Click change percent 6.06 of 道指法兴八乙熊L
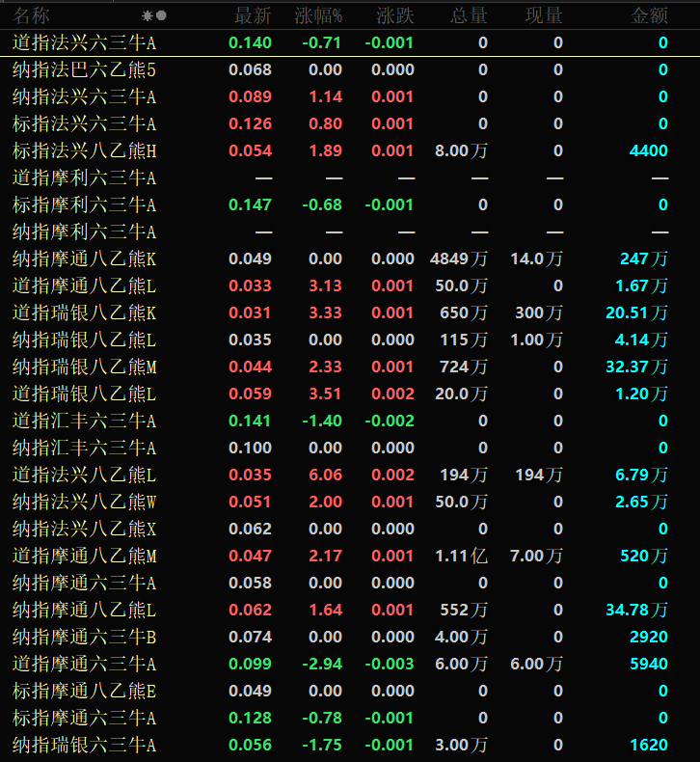This screenshot has height=762, width=700. [x=326, y=475]
